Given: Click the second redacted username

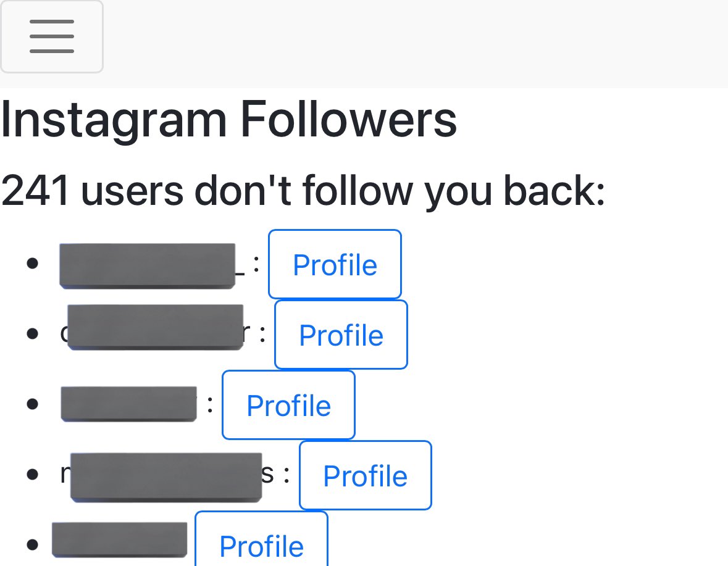Looking at the screenshot, I should (x=154, y=327).
